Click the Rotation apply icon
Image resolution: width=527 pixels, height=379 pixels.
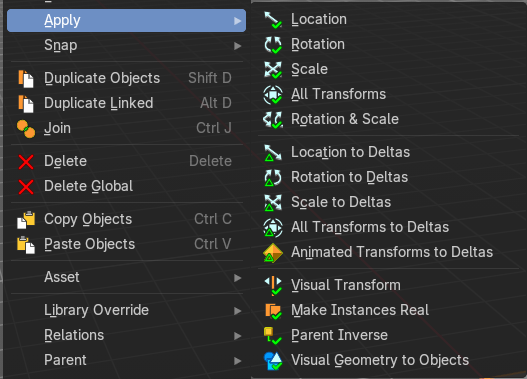click(x=273, y=45)
